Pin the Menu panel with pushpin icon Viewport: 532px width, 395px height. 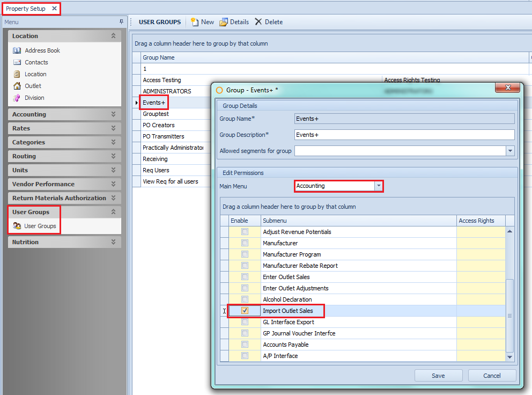coord(121,22)
